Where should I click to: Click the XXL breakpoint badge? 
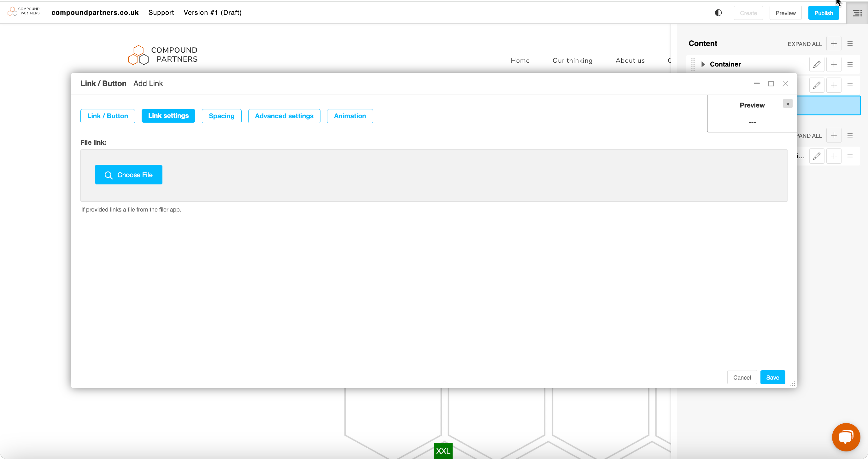443,450
